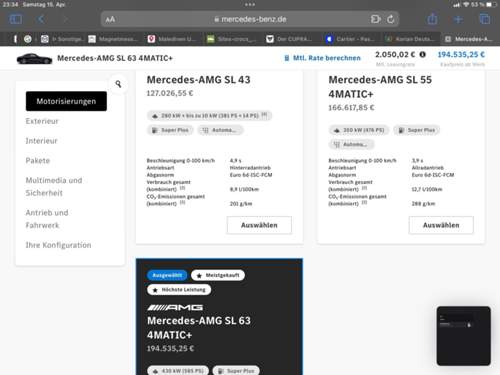Show all tabs overview icon
The height and width of the screenshot is (375, 500).
pyautogui.click(x=485, y=19)
